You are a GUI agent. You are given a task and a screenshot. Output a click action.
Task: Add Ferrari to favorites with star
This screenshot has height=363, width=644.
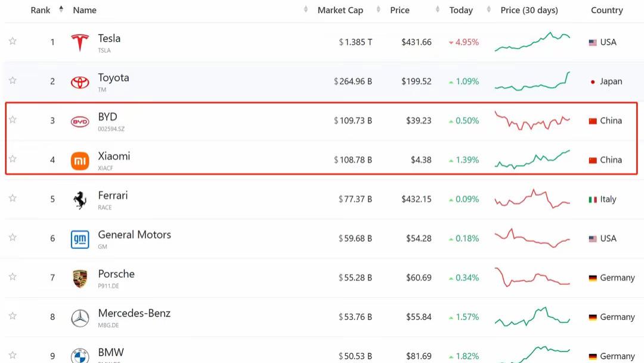[13, 198]
